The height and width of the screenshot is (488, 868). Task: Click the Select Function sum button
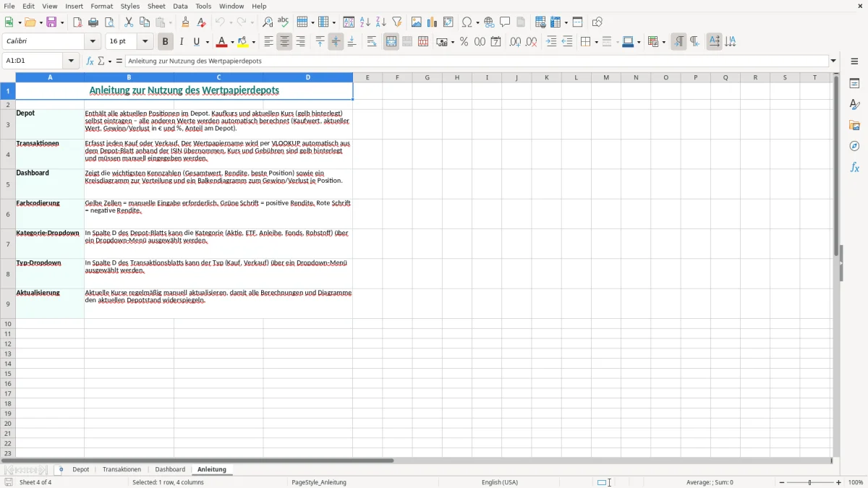tap(101, 61)
